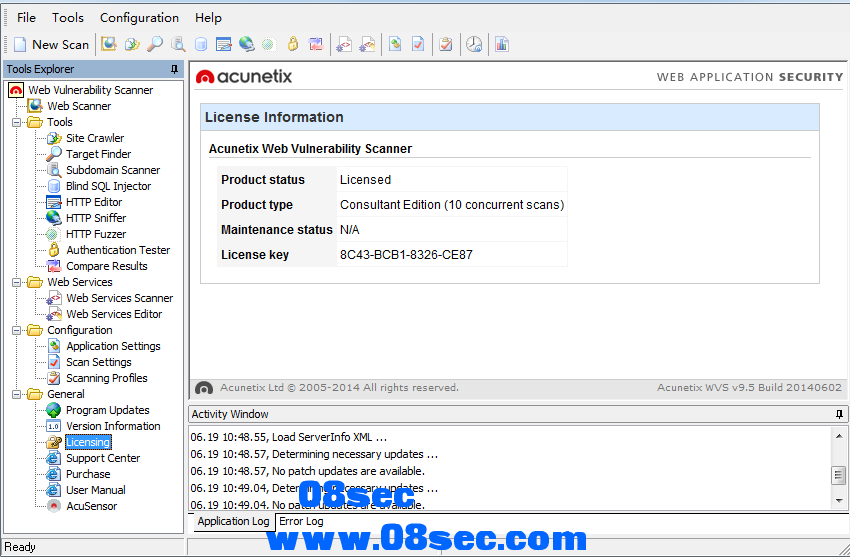This screenshot has height=557, width=850.
Task: Select Blind SQL Injector tree item
Action: [108, 186]
